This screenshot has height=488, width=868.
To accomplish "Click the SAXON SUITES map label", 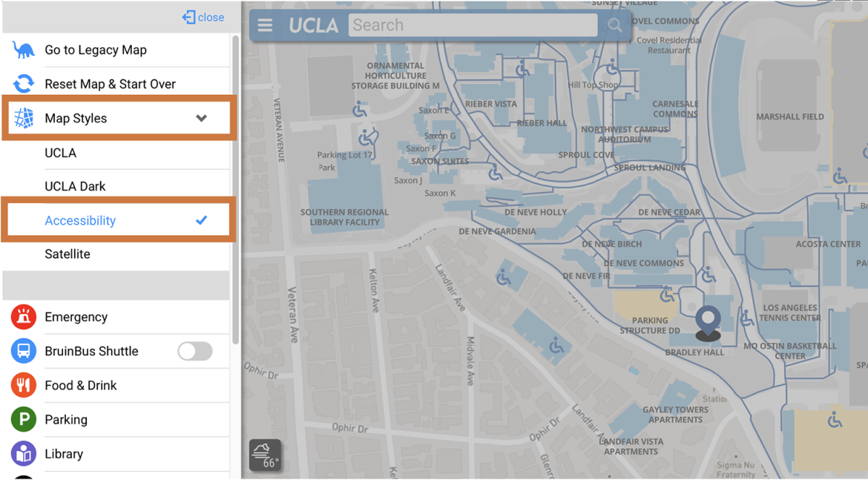I will coord(439,162).
